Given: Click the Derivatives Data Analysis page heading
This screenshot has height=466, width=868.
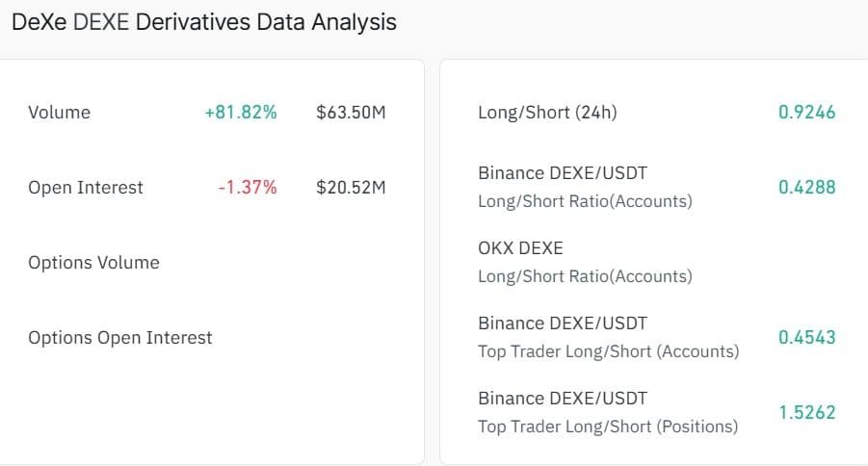Looking at the screenshot, I should click(x=203, y=22).
